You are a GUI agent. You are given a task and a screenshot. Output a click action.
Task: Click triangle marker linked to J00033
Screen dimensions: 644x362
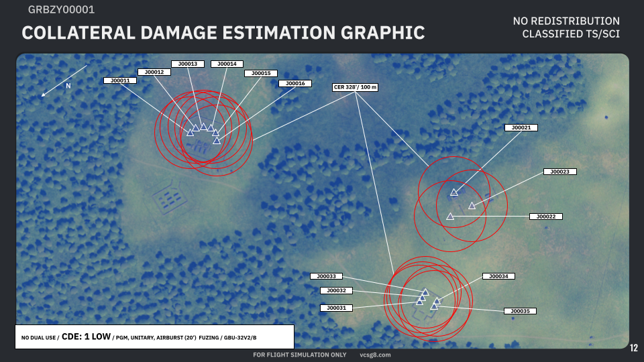click(x=425, y=292)
